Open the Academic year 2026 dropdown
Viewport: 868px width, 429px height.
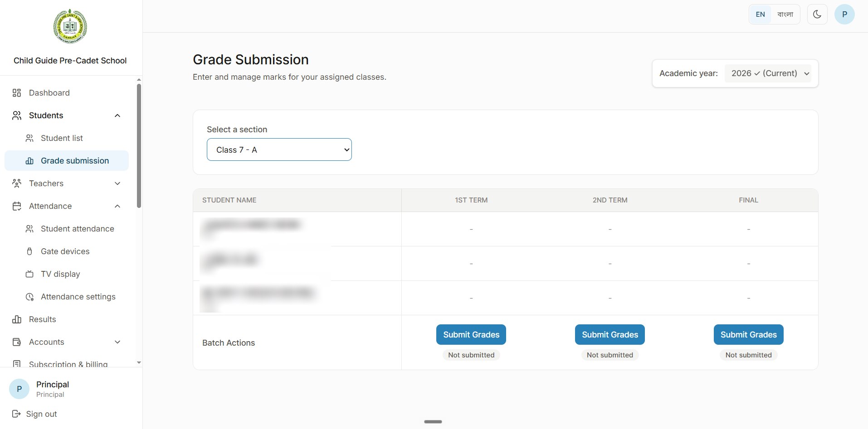(x=768, y=73)
